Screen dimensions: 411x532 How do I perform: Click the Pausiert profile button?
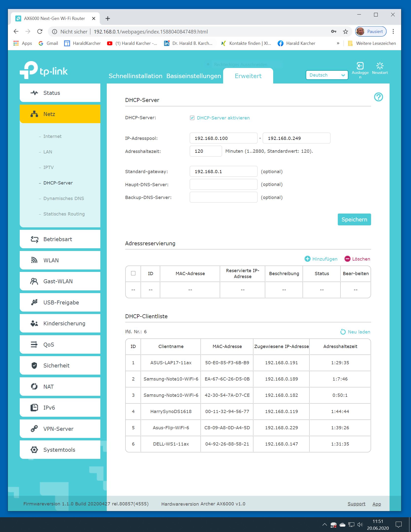coord(371,32)
